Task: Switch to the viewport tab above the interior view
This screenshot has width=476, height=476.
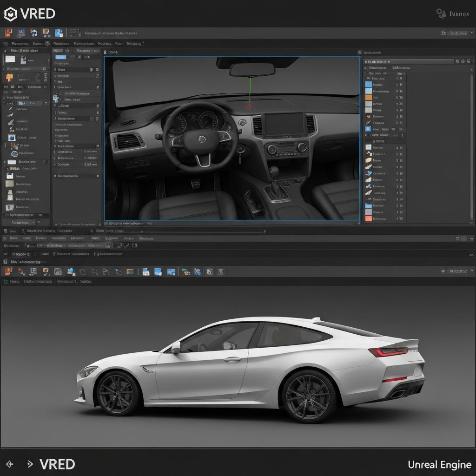Action: coord(114,51)
